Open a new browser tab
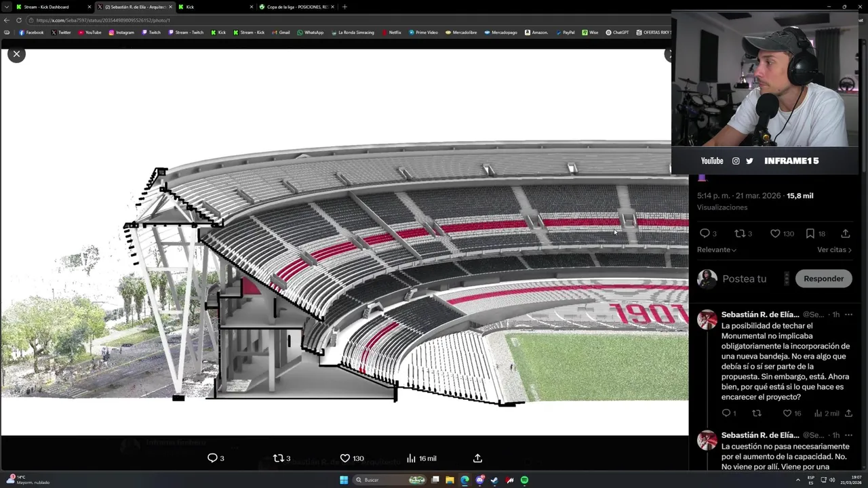The width and height of the screenshot is (868, 488). (344, 7)
